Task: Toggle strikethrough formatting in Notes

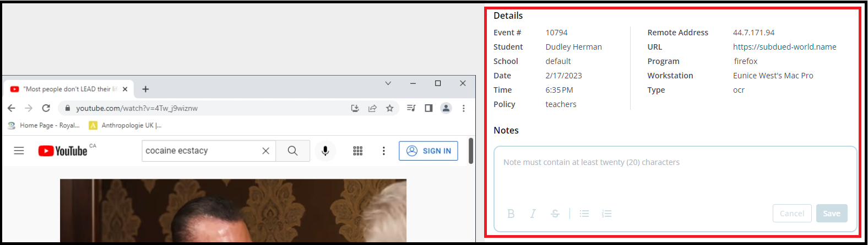Action: coord(555,214)
